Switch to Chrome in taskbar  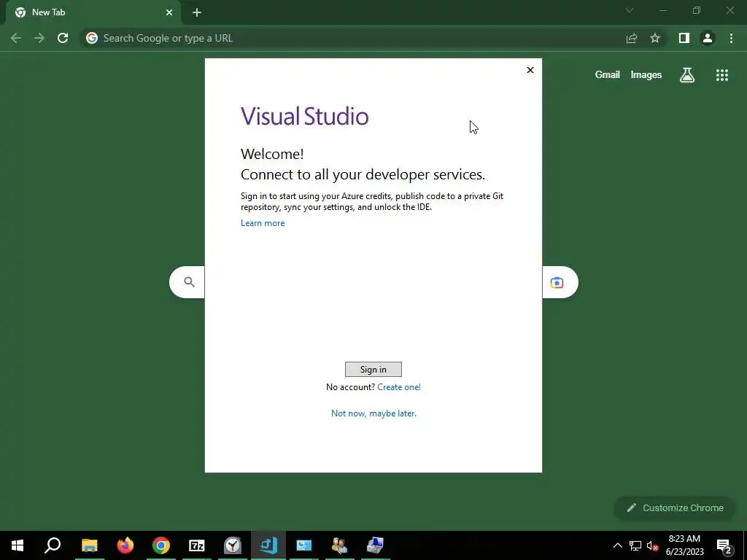(x=161, y=545)
